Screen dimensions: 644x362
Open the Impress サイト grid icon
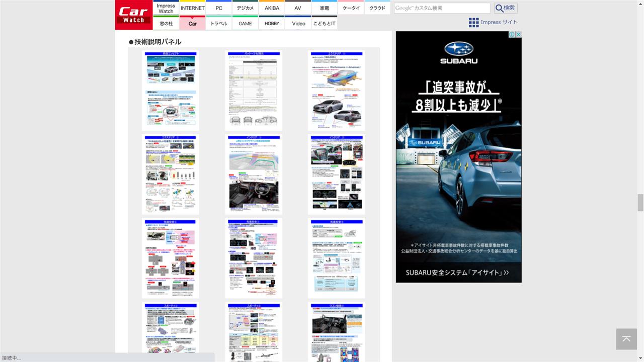pos(473,22)
